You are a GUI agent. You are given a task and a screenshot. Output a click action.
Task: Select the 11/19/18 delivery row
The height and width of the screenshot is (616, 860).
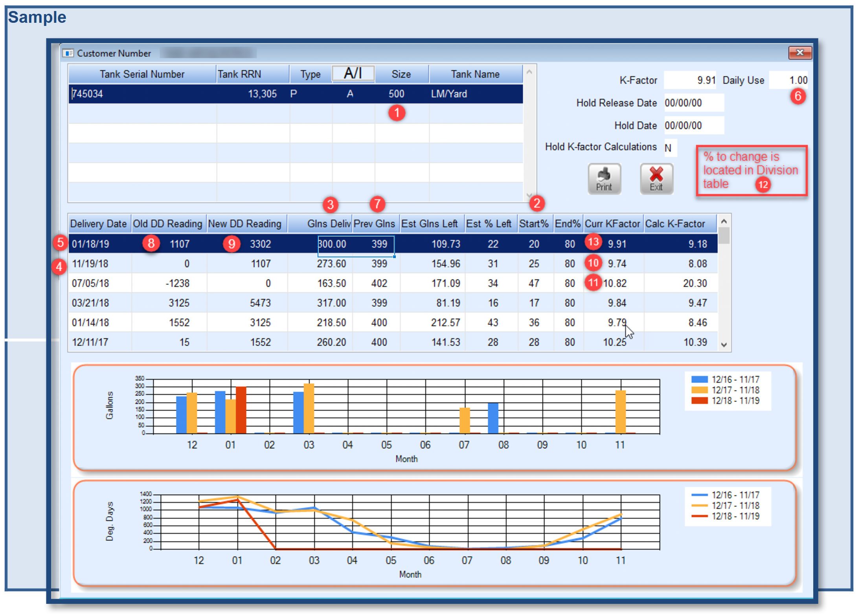pyautogui.click(x=90, y=264)
